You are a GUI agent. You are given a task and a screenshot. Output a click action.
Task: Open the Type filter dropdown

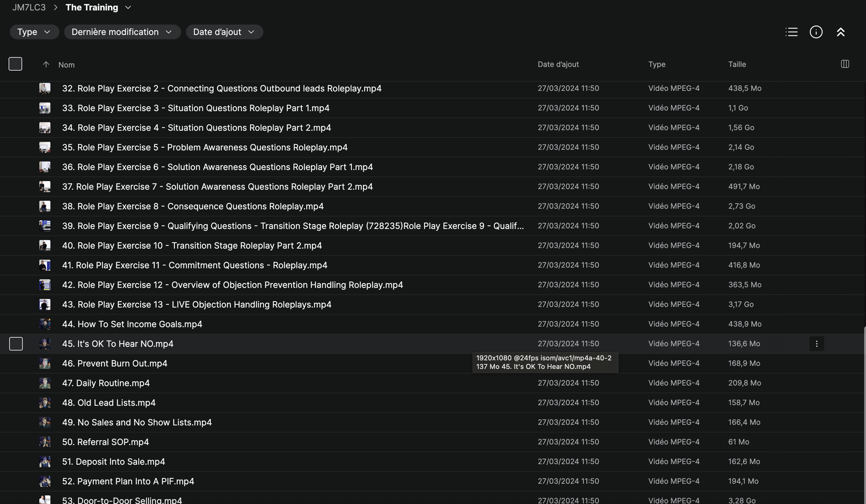coord(34,32)
